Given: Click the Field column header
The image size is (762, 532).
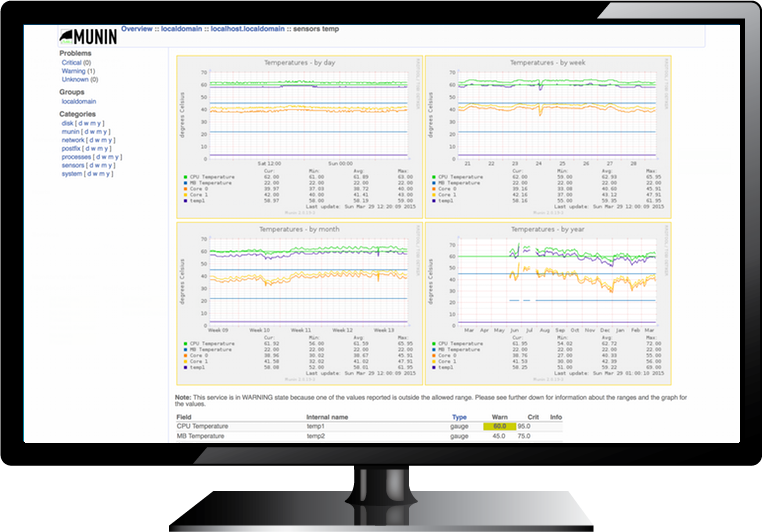Looking at the screenshot, I should pos(184,417).
